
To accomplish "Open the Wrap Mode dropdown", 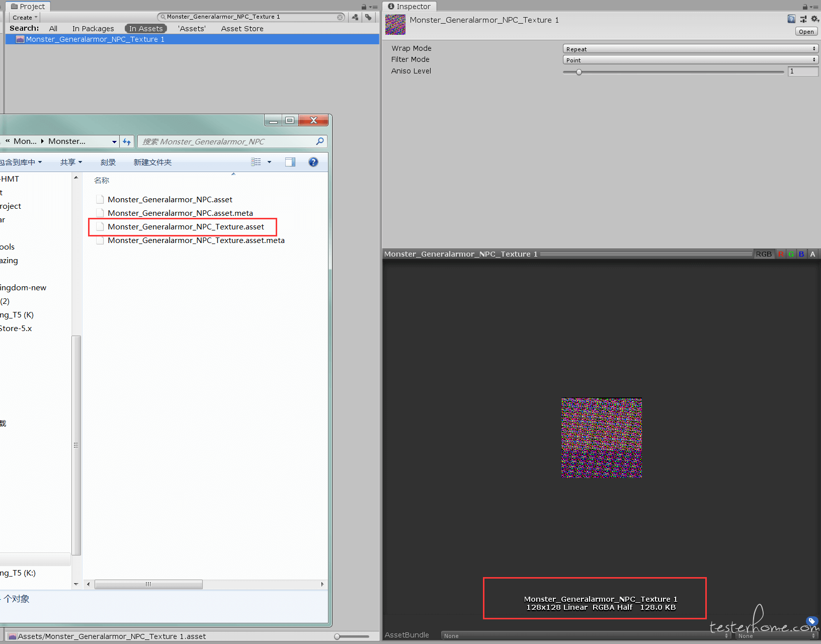I will (691, 49).
